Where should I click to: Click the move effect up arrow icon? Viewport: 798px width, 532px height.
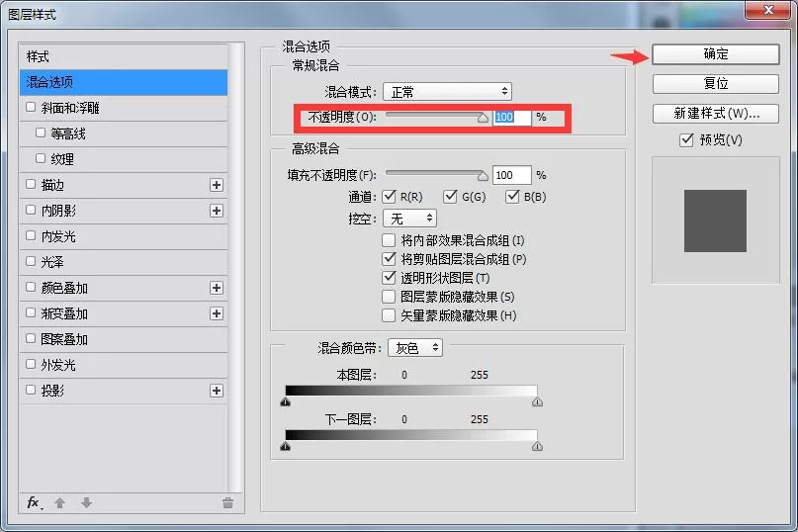(x=59, y=503)
